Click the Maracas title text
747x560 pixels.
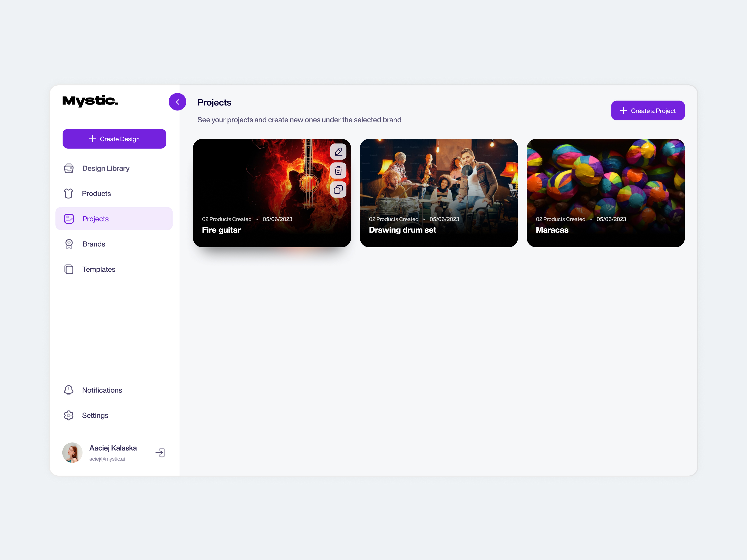point(552,230)
